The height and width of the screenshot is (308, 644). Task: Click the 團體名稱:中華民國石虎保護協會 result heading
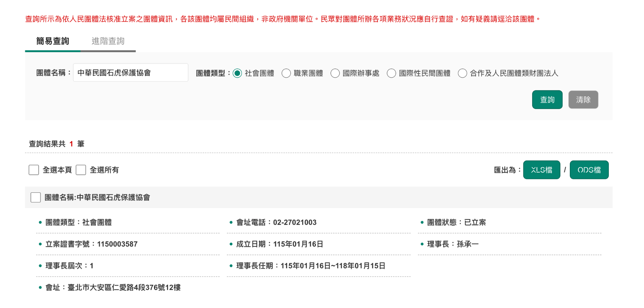tap(97, 198)
